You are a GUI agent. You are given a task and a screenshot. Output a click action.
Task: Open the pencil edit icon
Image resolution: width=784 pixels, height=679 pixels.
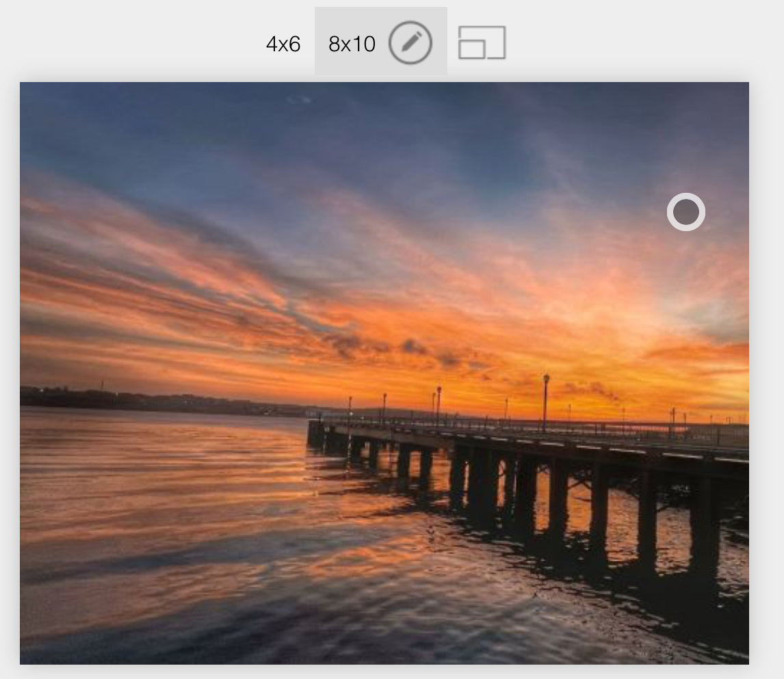coord(410,42)
